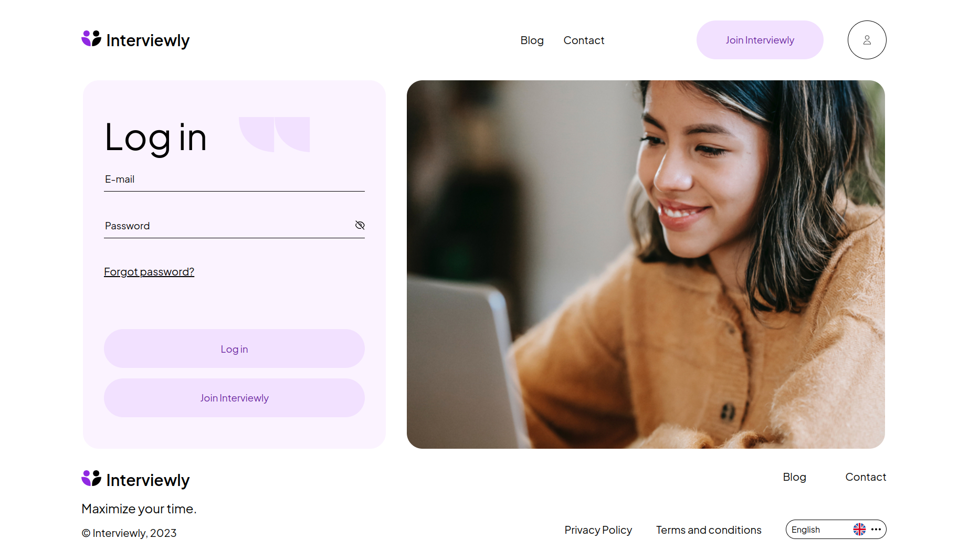Open the footer Contact link

point(866,477)
